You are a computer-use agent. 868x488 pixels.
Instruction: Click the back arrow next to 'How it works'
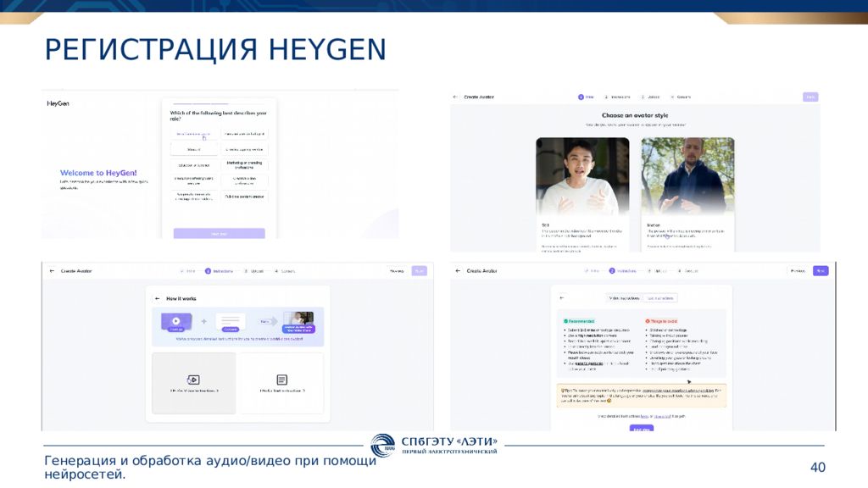[158, 298]
